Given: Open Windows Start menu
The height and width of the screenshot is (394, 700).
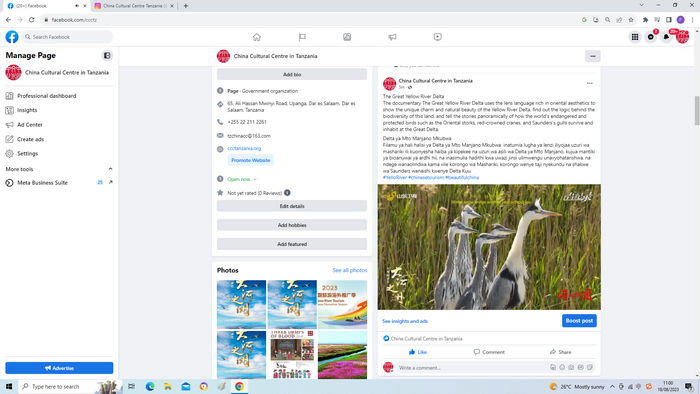Looking at the screenshot, I should [9, 386].
